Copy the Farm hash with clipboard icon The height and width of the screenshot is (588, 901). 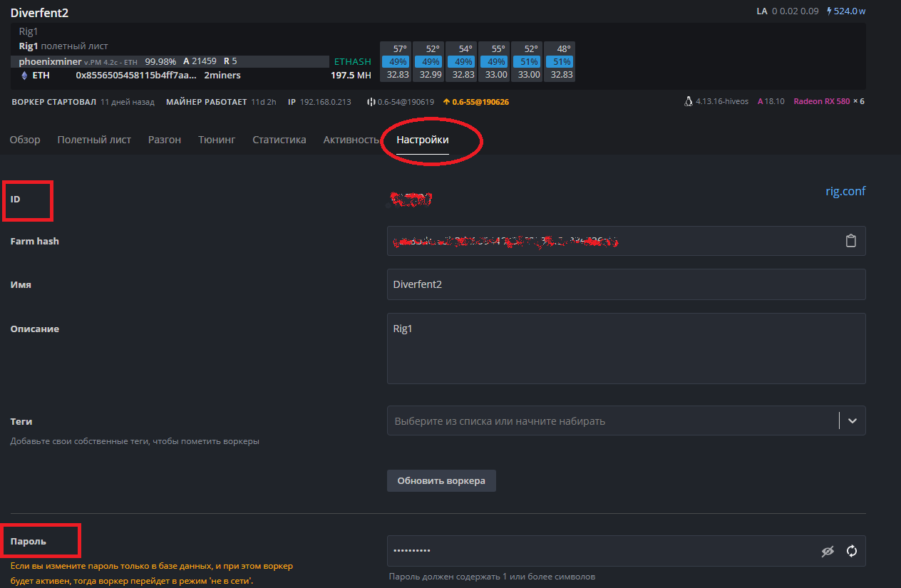pyautogui.click(x=850, y=241)
